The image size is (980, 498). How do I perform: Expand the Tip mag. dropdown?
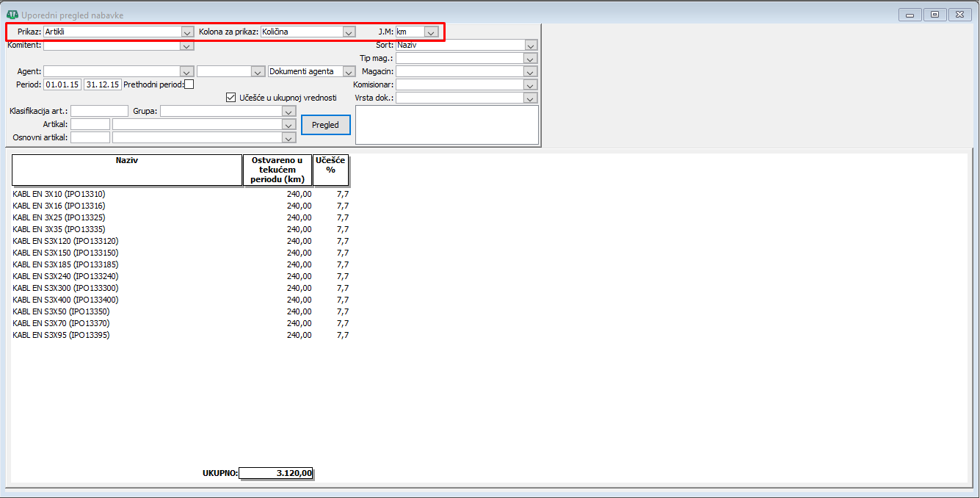click(x=531, y=59)
